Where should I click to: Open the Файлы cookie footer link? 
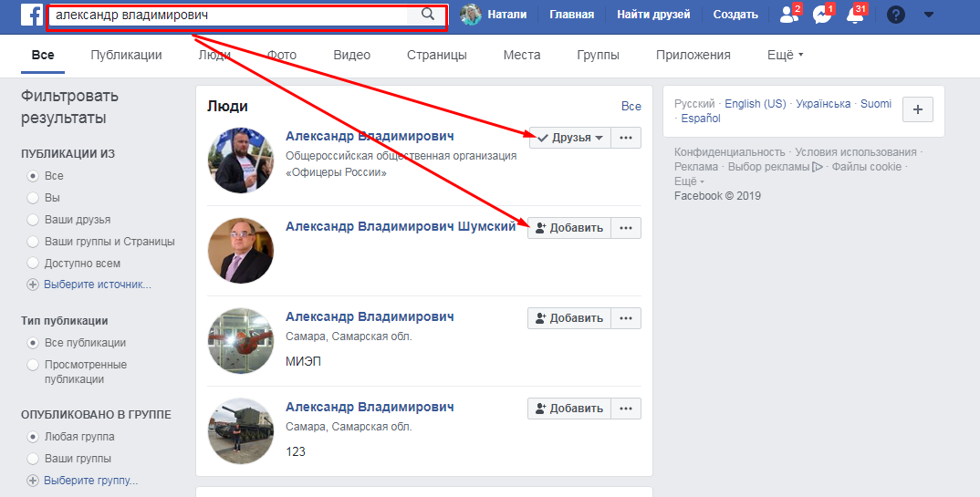pyautogui.click(x=867, y=167)
